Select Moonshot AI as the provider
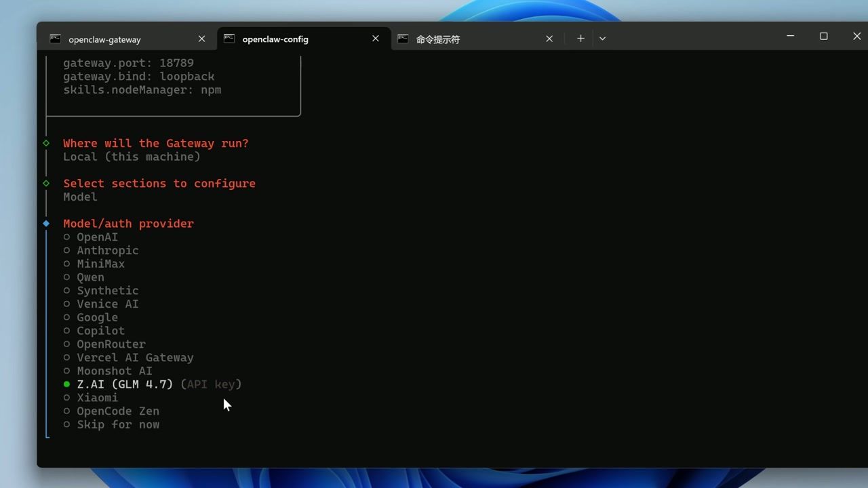The image size is (868, 488). click(x=114, y=371)
